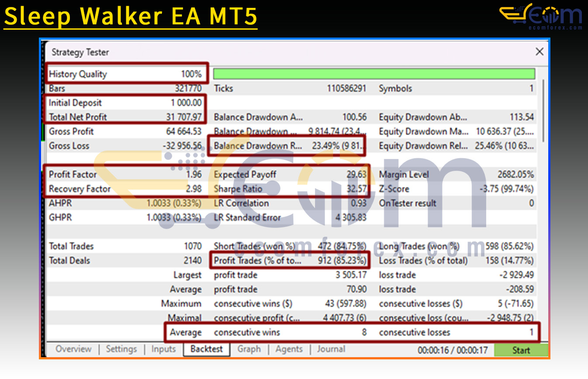Click the Recovery Factor value 2.98

click(194, 189)
